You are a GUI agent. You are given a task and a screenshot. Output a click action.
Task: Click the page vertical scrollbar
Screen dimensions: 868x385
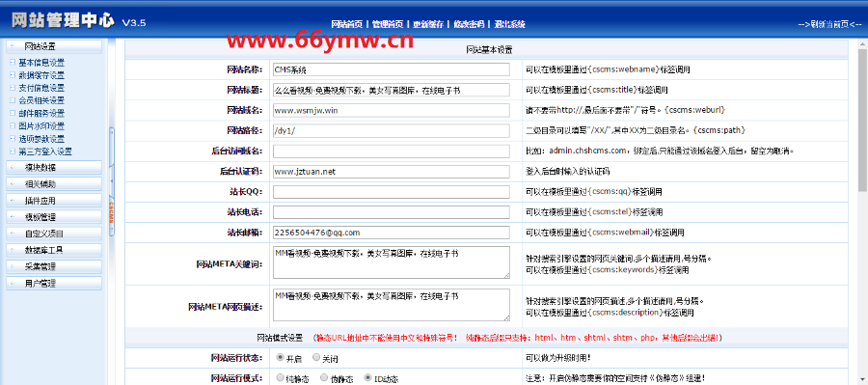862,210
